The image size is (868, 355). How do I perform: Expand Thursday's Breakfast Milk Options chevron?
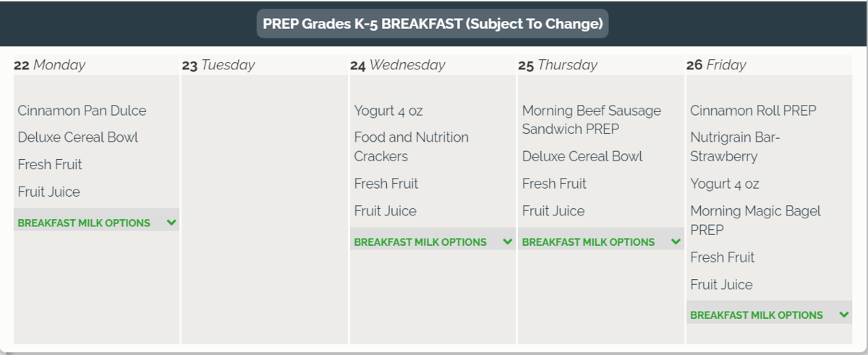(676, 242)
